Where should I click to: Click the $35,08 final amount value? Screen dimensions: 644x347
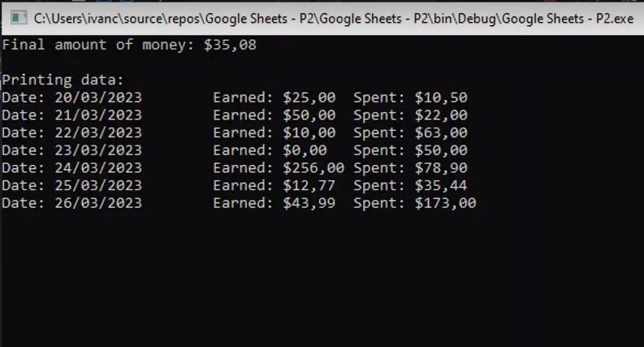click(x=230, y=45)
